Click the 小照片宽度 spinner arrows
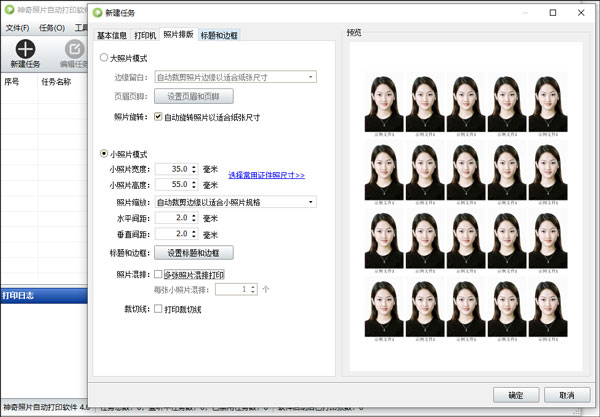Screen dimensions: 600x417 [194, 170]
